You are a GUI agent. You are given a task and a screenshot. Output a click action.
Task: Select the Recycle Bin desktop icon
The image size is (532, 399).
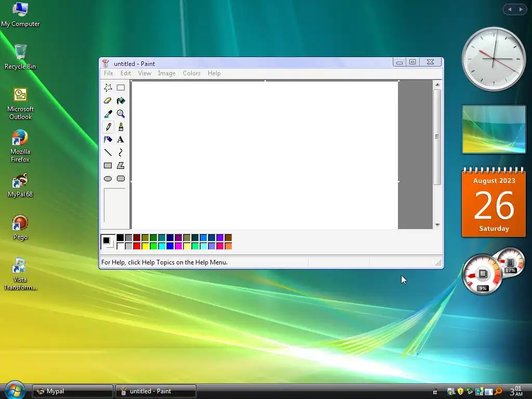click(x=20, y=57)
